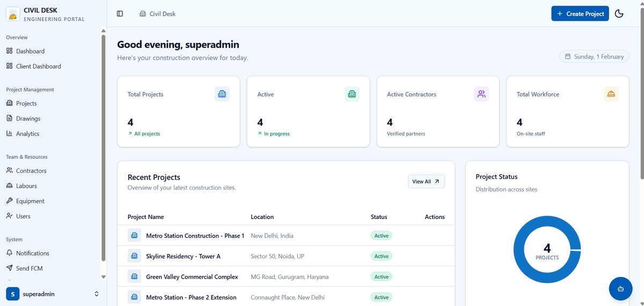Click the arrow icon inside View All

(x=437, y=181)
